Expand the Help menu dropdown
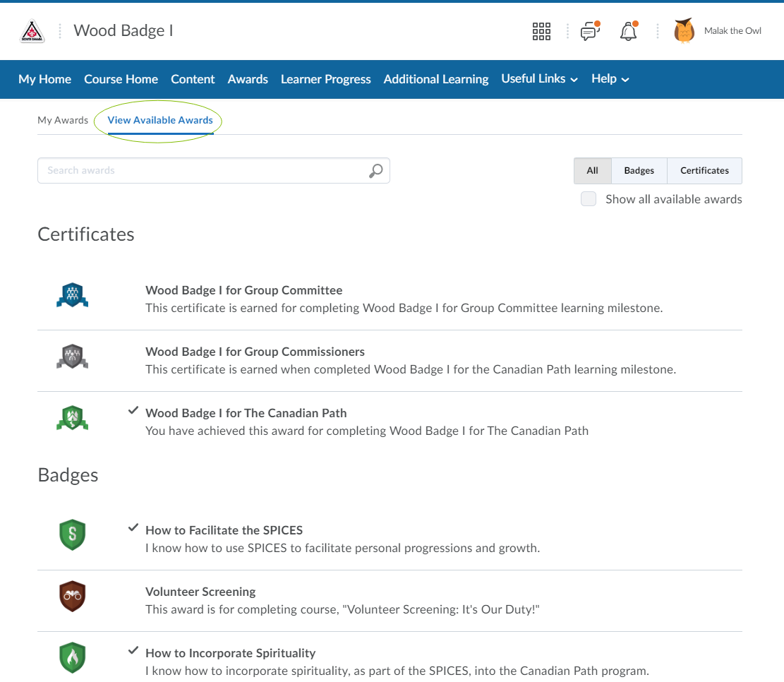This screenshot has width=784, height=682. [610, 79]
